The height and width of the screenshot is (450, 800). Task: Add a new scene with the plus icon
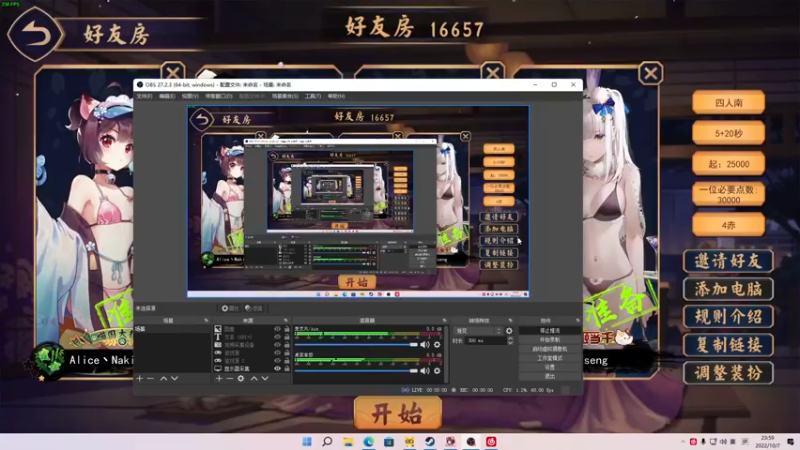[140, 379]
